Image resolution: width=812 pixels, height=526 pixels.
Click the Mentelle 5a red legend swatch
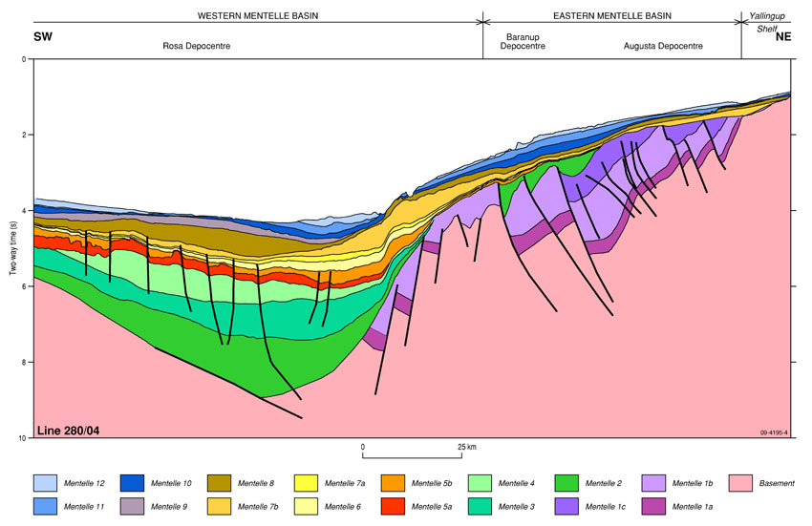(x=394, y=504)
